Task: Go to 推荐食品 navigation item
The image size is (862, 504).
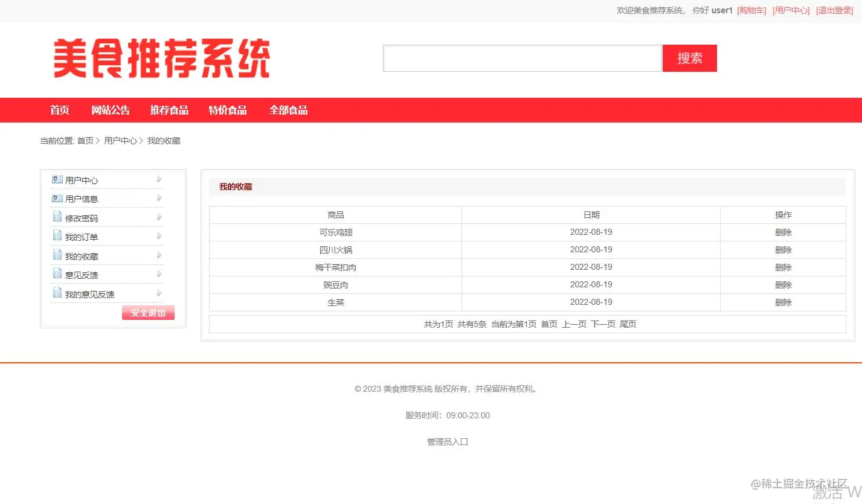Action: pos(169,110)
